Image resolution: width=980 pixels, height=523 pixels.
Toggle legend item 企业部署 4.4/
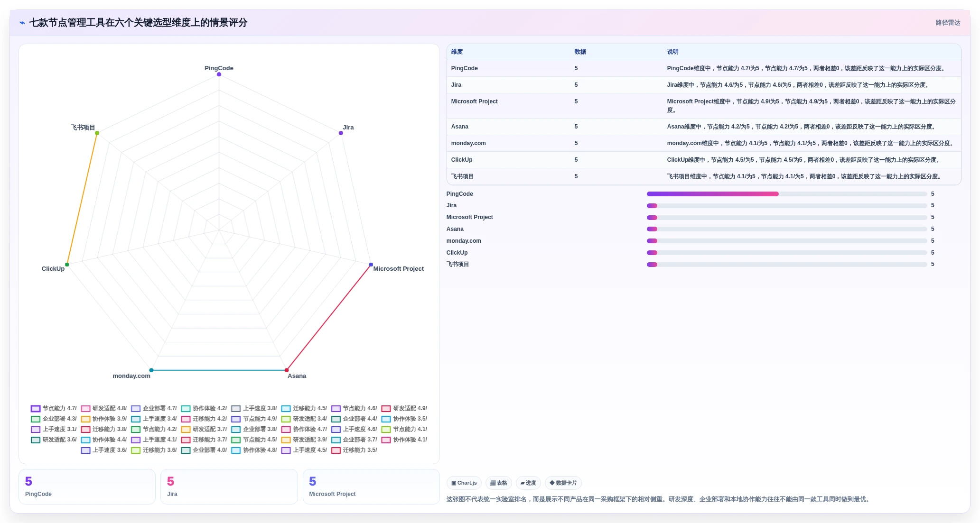pyautogui.click(x=354, y=419)
